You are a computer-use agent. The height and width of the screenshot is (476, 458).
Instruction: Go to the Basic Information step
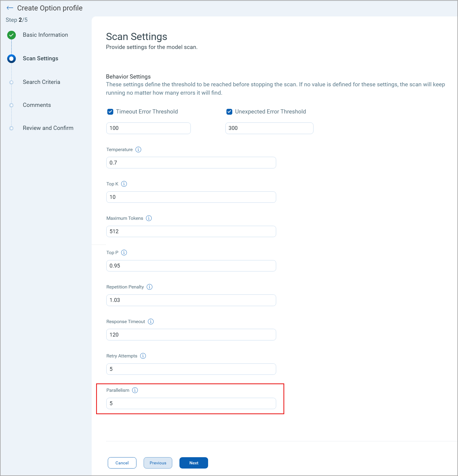pyautogui.click(x=45, y=35)
